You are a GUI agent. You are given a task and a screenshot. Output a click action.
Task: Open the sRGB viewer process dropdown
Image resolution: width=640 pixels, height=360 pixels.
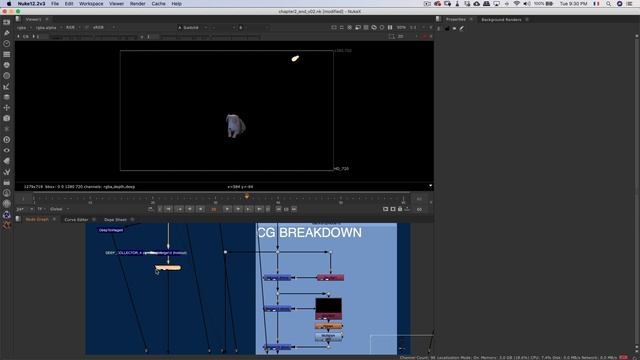(104, 28)
